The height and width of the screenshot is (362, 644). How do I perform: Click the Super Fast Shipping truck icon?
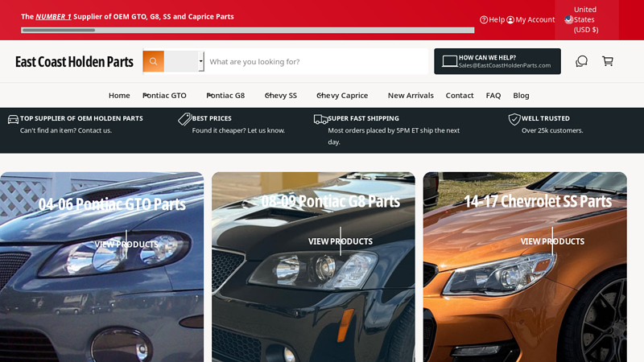point(320,119)
